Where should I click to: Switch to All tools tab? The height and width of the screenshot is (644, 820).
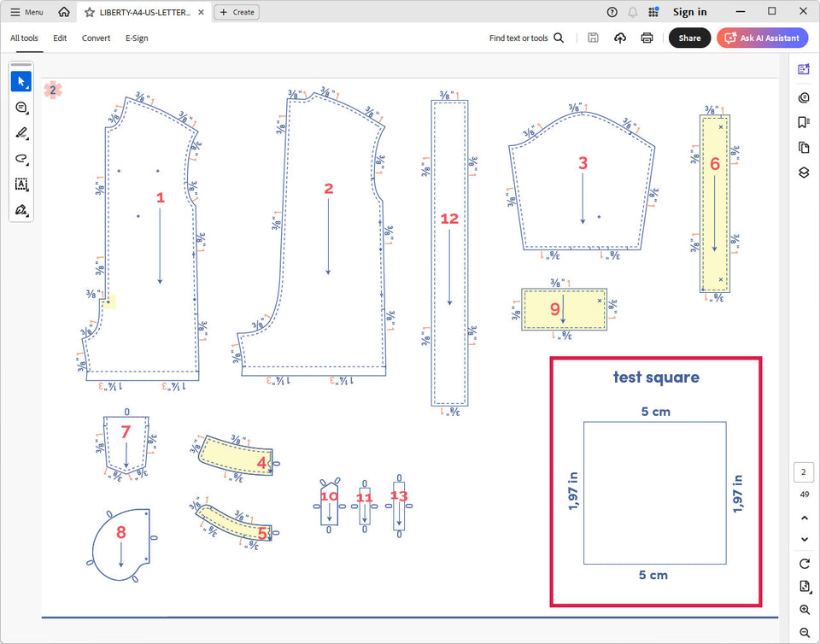click(24, 38)
